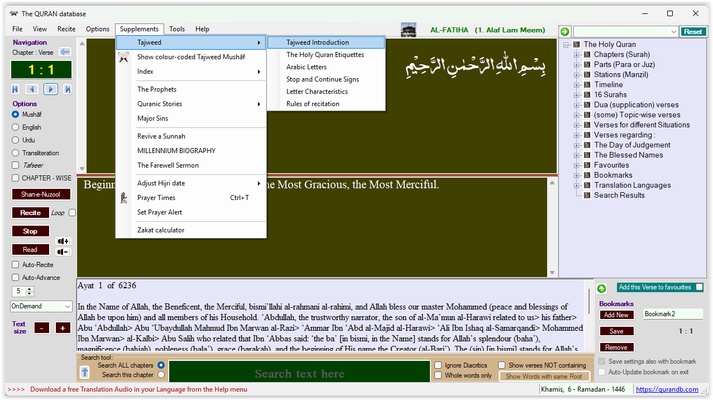Click the Favourites book icon
The width and height of the screenshot is (713, 400).
(587, 165)
